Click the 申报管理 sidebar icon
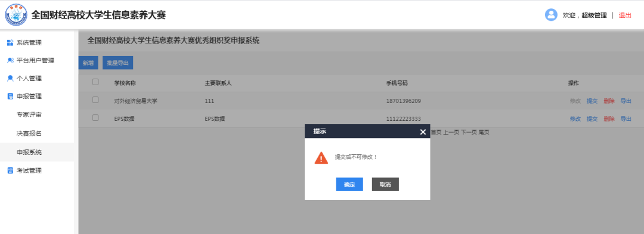The width and height of the screenshot is (644, 234). tap(10, 96)
